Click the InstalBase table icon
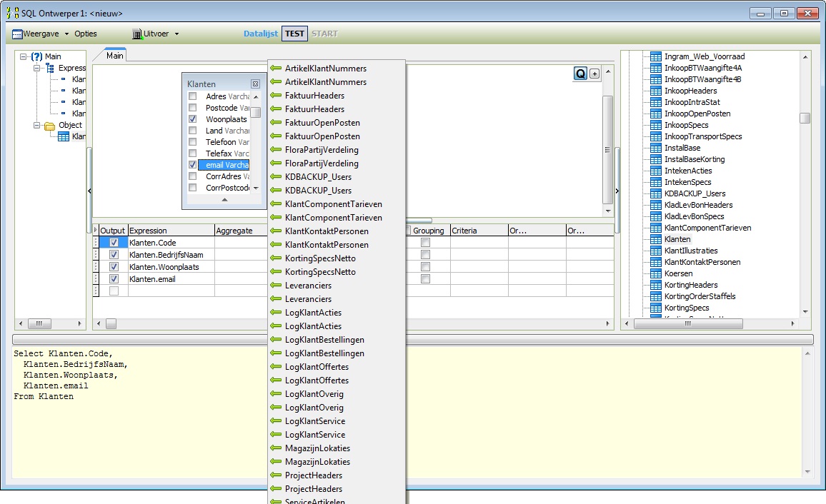Image resolution: width=826 pixels, height=504 pixels. pyautogui.click(x=655, y=148)
